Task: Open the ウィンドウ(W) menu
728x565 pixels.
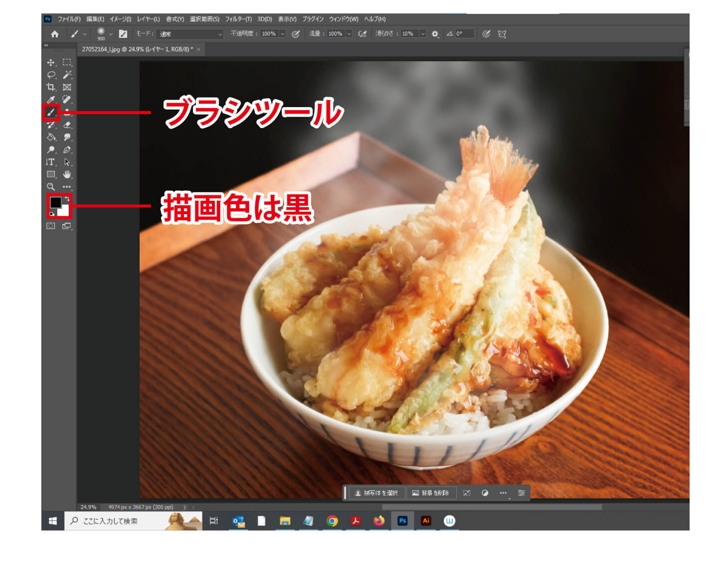Action: pos(344,19)
